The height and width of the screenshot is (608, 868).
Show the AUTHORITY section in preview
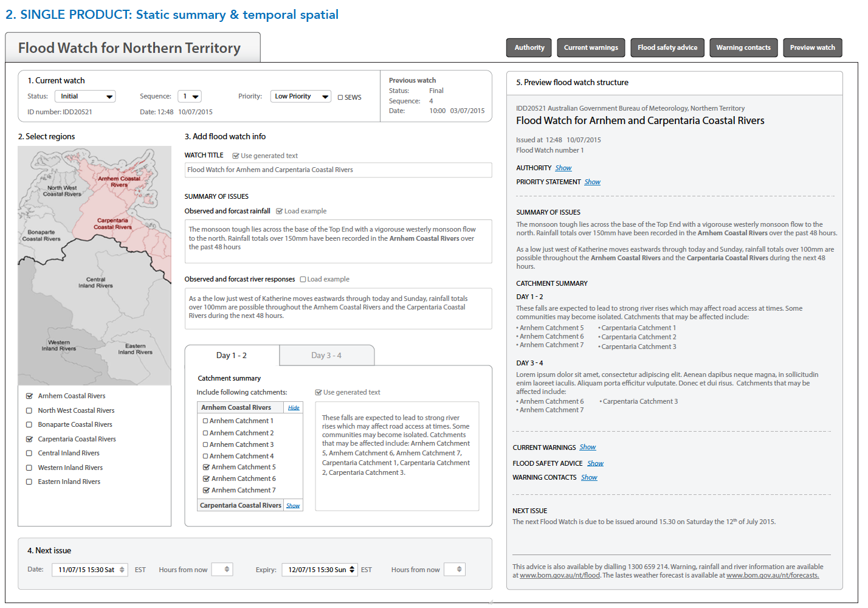tap(563, 168)
